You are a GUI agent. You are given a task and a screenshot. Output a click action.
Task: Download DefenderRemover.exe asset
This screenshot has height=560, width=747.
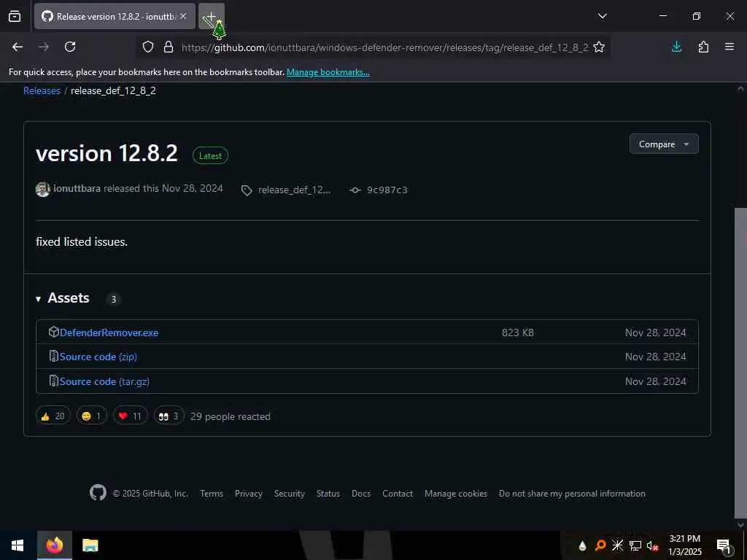tap(109, 332)
